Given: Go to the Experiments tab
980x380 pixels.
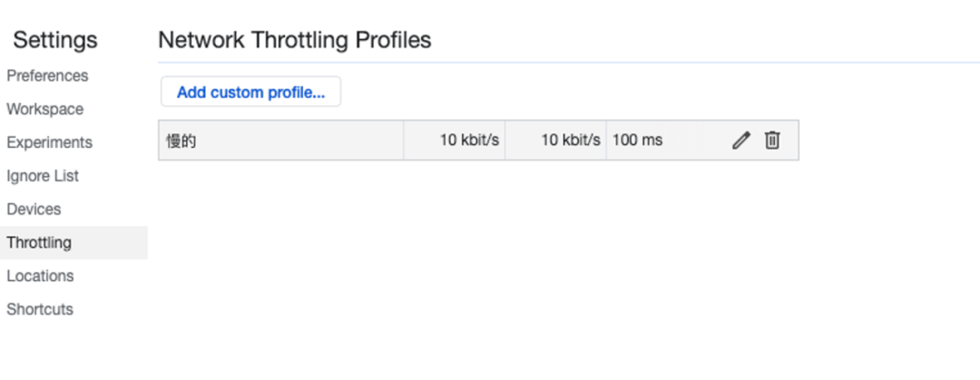Looking at the screenshot, I should pos(49,143).
